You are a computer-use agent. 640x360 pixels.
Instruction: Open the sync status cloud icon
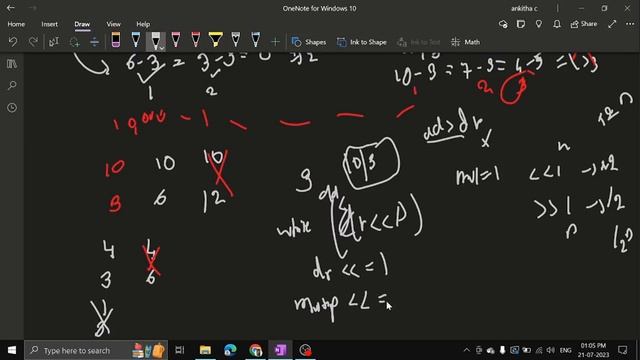(503, 24)
